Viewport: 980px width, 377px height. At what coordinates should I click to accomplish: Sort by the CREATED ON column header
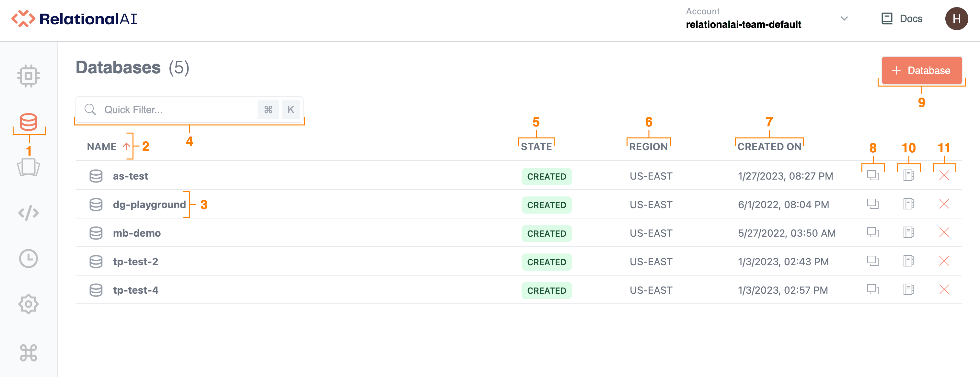769,147
